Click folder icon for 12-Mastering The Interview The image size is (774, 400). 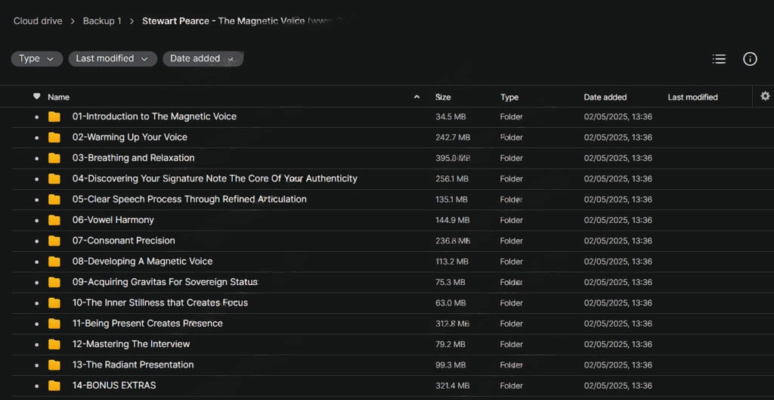tap(54, 344)
